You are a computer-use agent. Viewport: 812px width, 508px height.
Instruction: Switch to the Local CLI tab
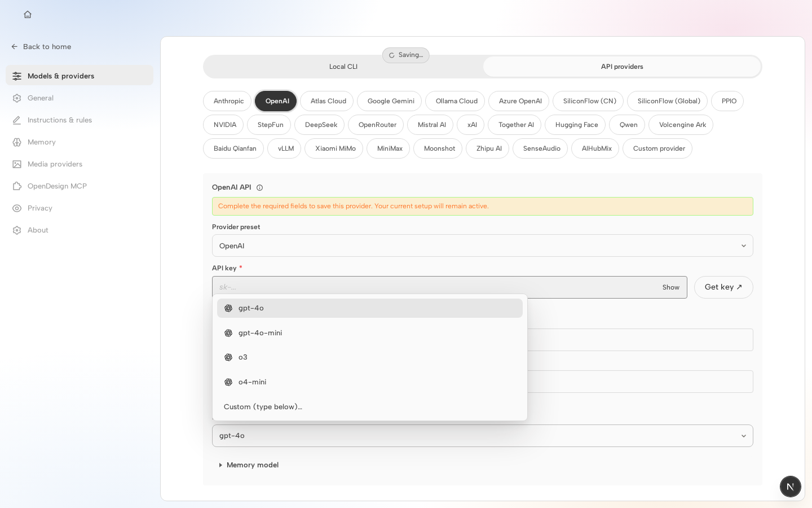pos(343,67)
